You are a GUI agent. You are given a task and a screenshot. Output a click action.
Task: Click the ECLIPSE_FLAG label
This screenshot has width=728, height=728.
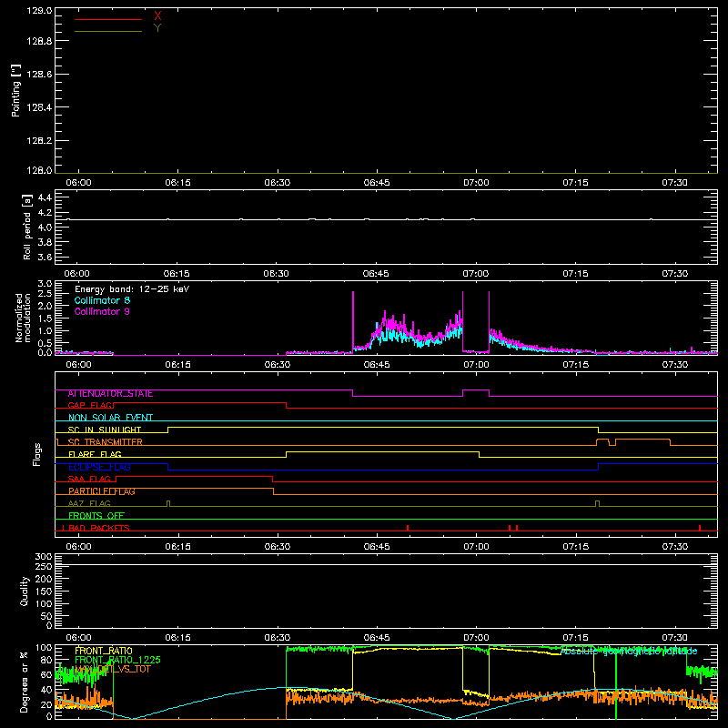99,467
